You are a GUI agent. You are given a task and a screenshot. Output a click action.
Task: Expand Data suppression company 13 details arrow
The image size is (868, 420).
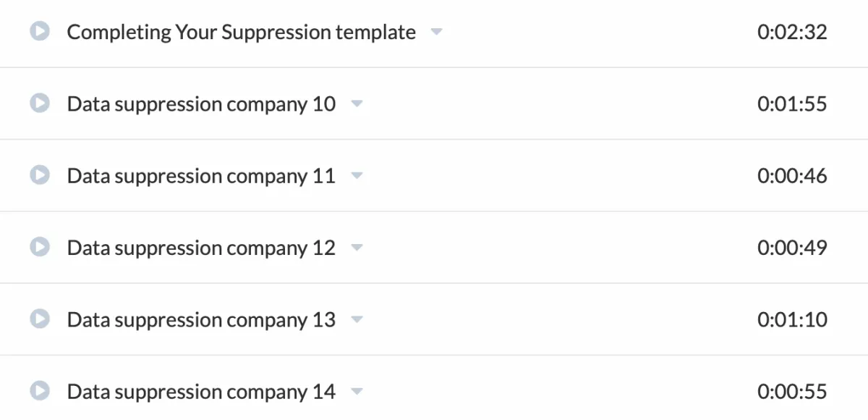(x=356, y=320)
